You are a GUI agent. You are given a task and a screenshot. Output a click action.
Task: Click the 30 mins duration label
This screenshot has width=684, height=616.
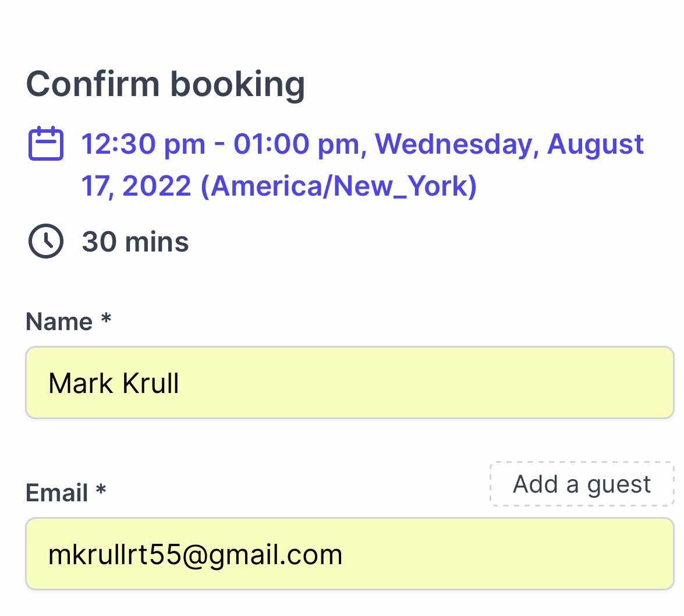coord(135,241)
